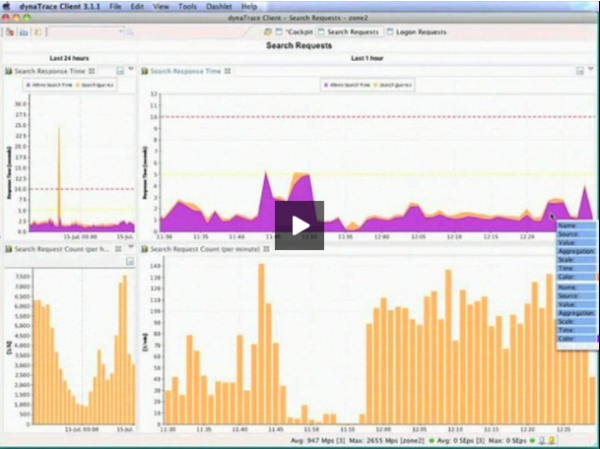Click the 'Last 1 hour' section heading
The image size is (600, 449).
367,58
